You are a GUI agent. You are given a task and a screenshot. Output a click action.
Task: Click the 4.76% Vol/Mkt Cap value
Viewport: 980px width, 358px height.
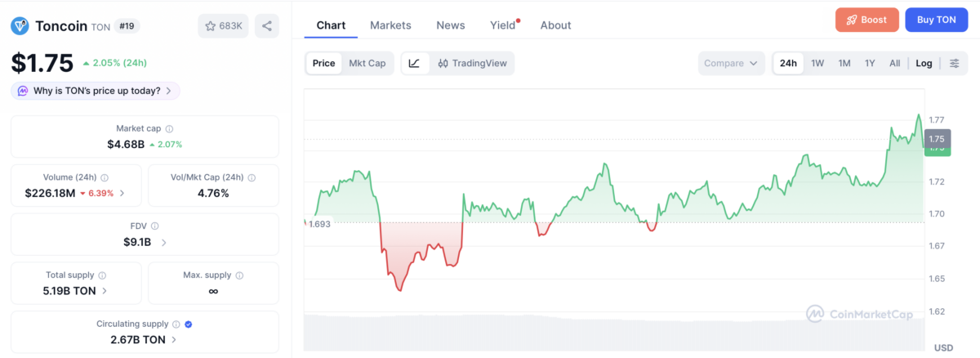pyautogui.click(x=213, y=194)
